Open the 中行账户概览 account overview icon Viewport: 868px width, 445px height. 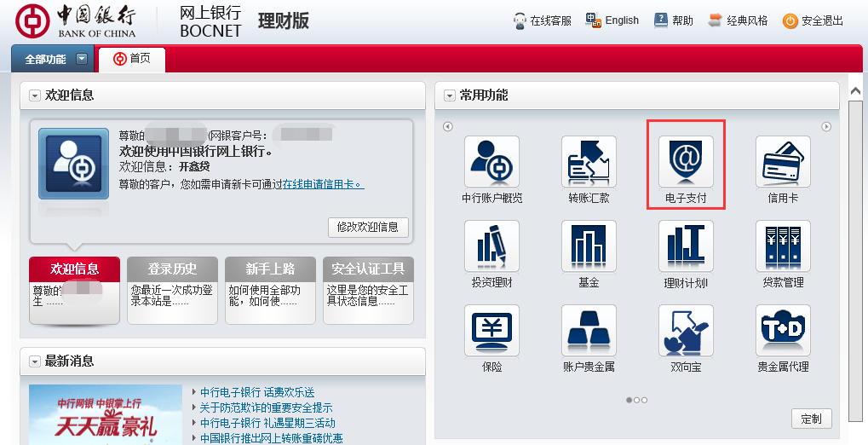(x=491, y=162)
